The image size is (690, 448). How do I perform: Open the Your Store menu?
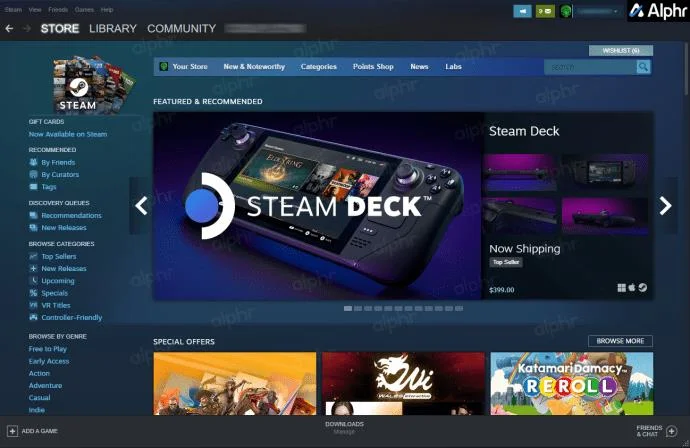tap(190, 66)
